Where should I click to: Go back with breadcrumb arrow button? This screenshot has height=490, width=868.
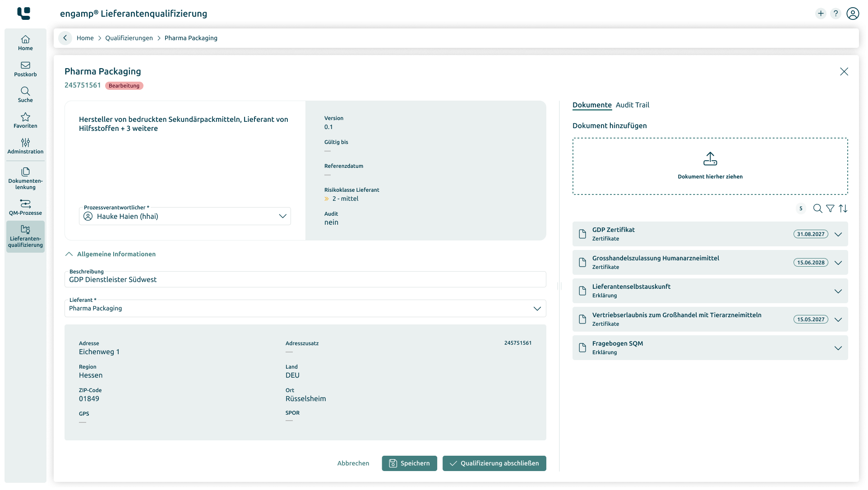tap(65, 38)
